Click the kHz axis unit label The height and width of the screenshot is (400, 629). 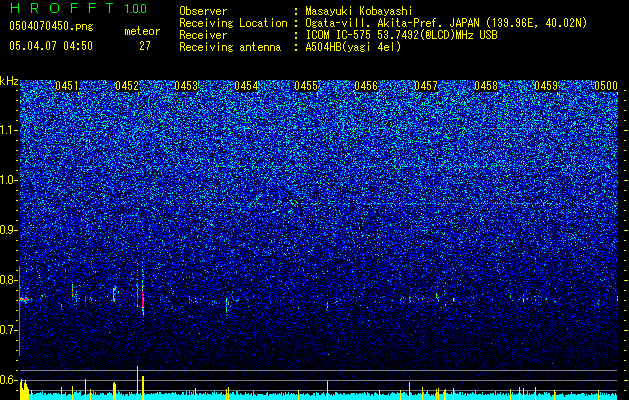pyautogui.click(x=9, y=81)
